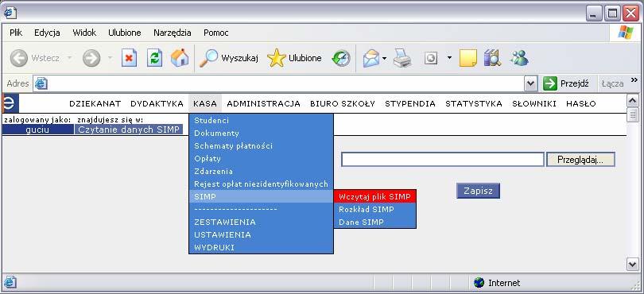Select Rejest opłat niezidentyfikowanych entry

(261, 184)
